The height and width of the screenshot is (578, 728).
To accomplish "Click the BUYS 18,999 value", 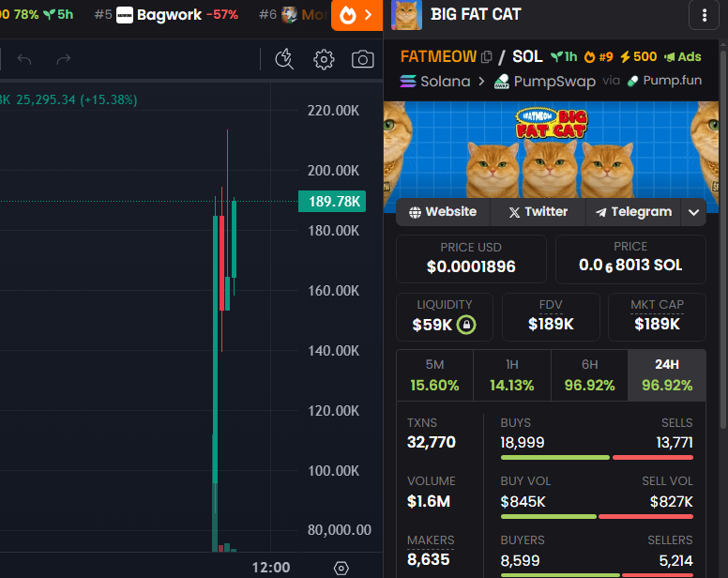I will (522, 443).
